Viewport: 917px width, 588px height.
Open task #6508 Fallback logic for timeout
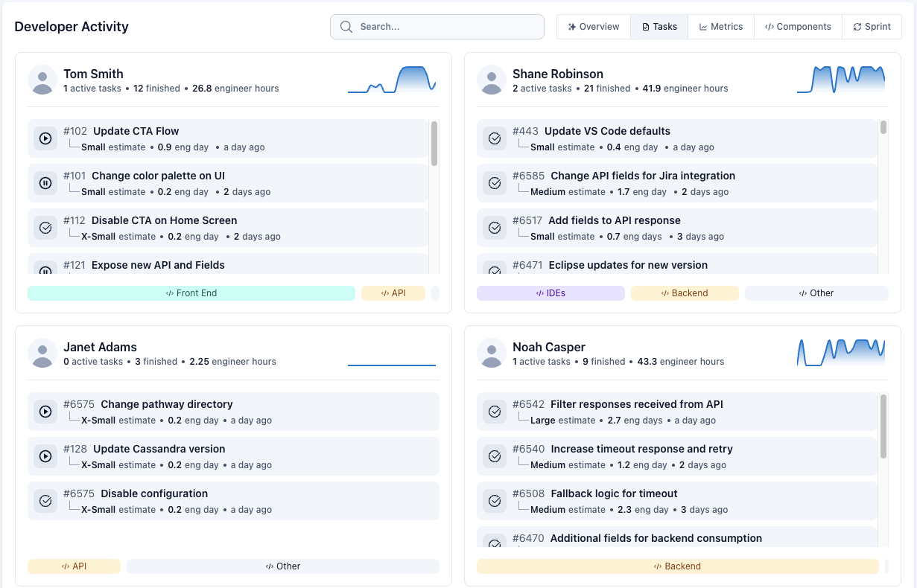[x=613, y=493]
